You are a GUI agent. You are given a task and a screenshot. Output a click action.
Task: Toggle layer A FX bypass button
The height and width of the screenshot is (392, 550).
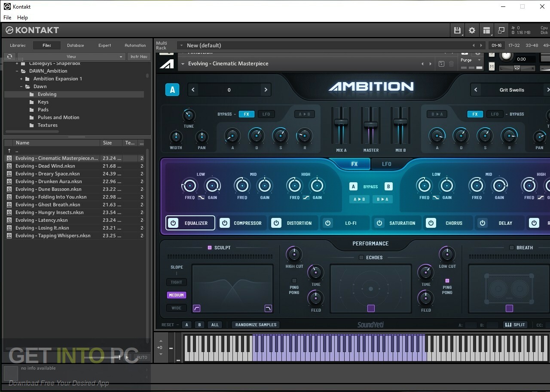point(247,114)
